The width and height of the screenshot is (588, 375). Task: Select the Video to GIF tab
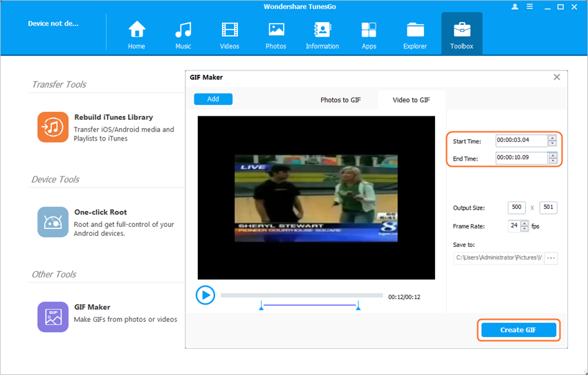coord(411,100)
